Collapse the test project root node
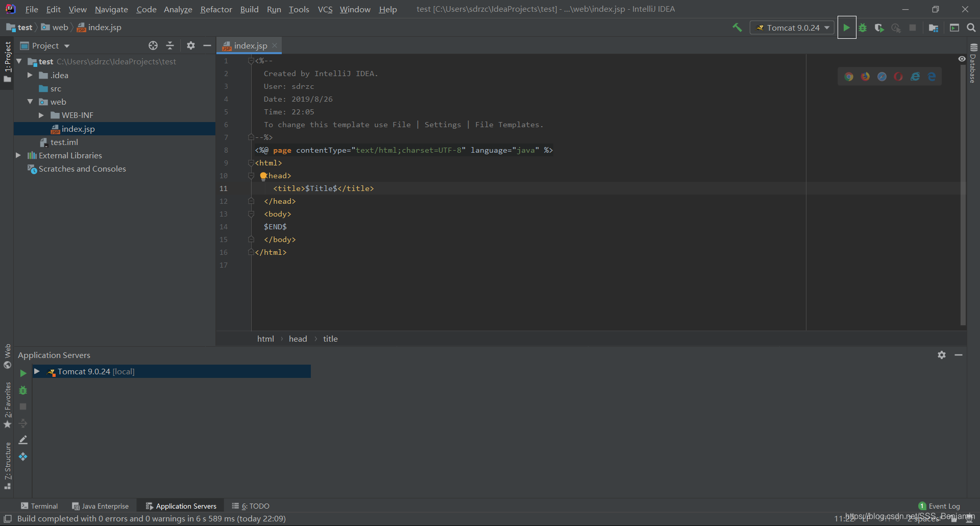This screenshot has width=980, height=526. pos(19,61)
